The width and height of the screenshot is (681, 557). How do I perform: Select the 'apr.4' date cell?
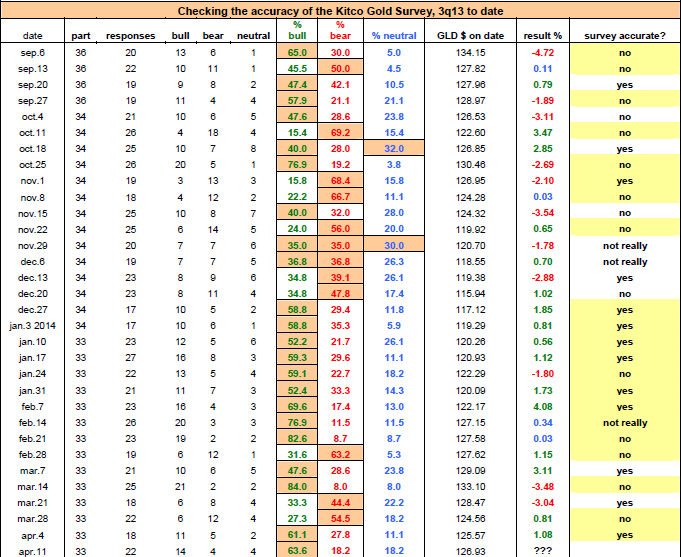pyautogui.click(x=33, y=536)
